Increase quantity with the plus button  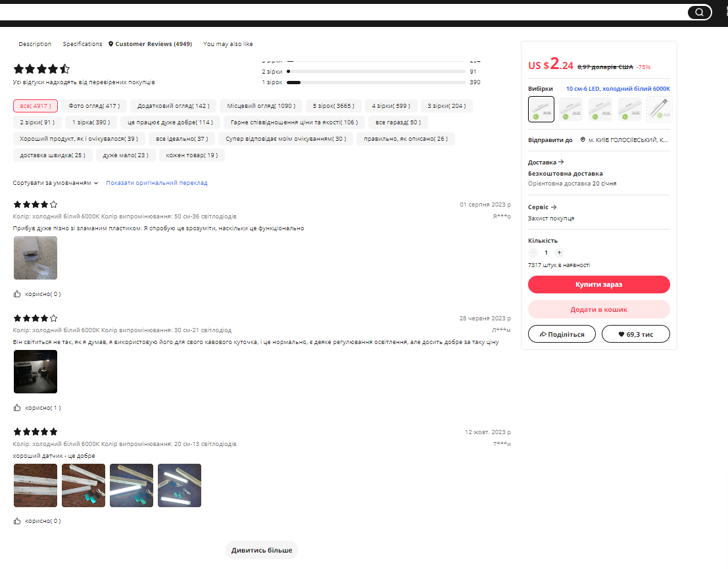559,253
